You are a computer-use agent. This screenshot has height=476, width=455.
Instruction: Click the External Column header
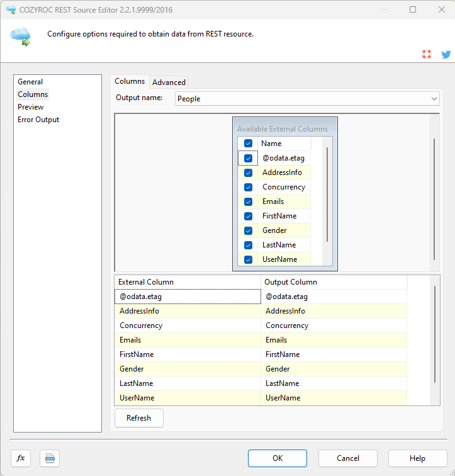(x=188, y=282)
